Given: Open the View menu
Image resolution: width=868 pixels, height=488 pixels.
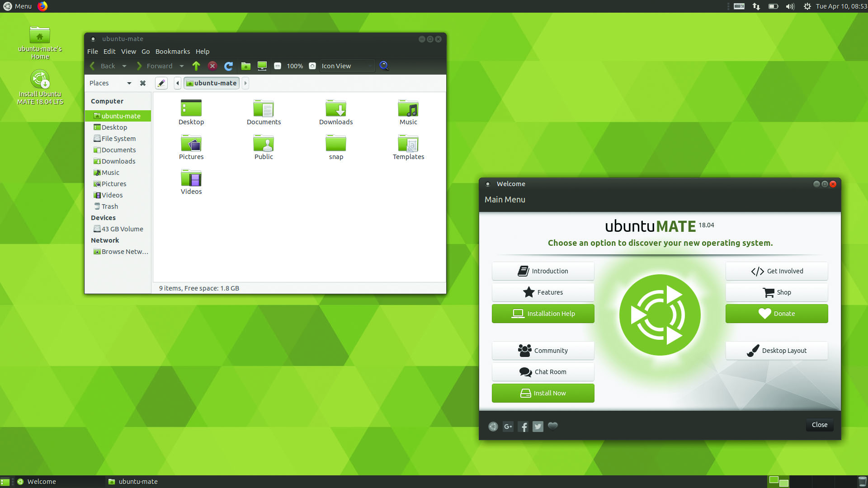Looking at the screenshot, I should [128, 52].
